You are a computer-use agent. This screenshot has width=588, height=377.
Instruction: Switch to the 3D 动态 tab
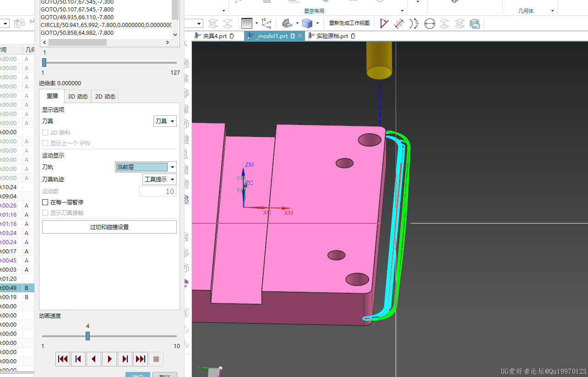coord(78,96)
